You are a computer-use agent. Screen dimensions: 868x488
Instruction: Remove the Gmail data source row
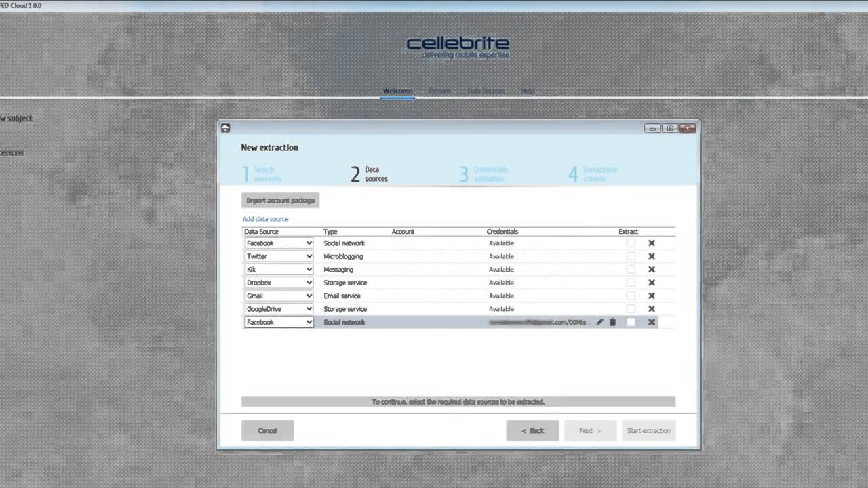coord(652,296)
